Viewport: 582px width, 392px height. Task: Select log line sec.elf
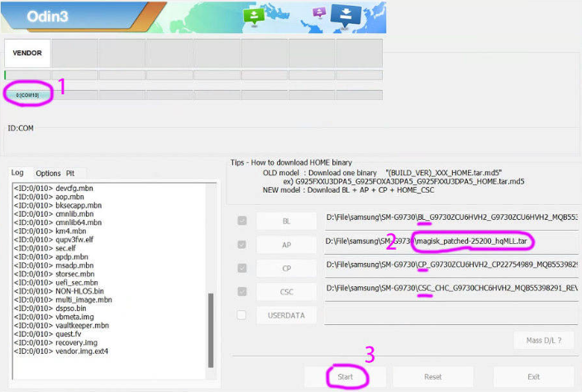[45, 248]
